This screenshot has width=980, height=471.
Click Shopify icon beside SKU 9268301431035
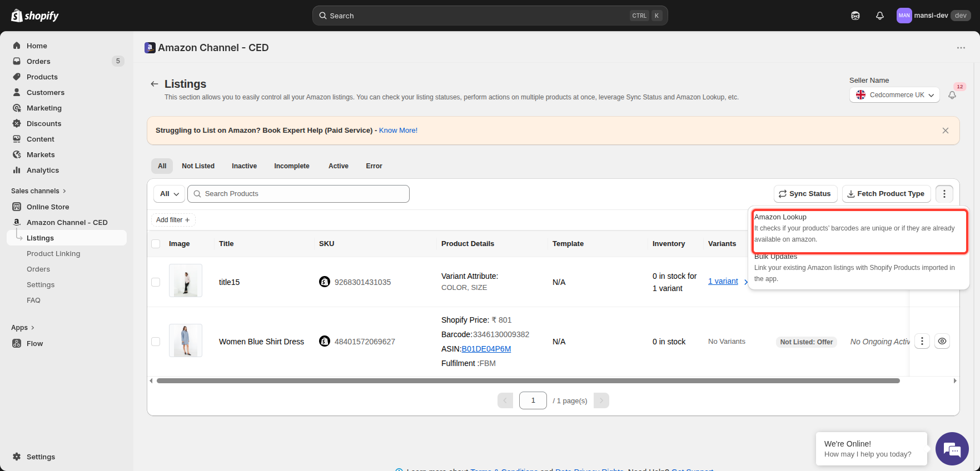point(325,282)
